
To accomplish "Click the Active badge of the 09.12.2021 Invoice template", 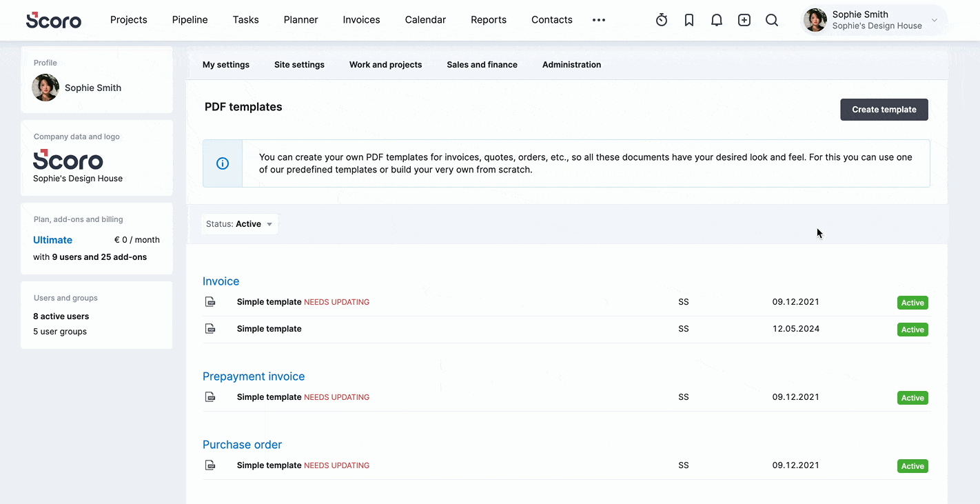I will click(x=912, y=303).
